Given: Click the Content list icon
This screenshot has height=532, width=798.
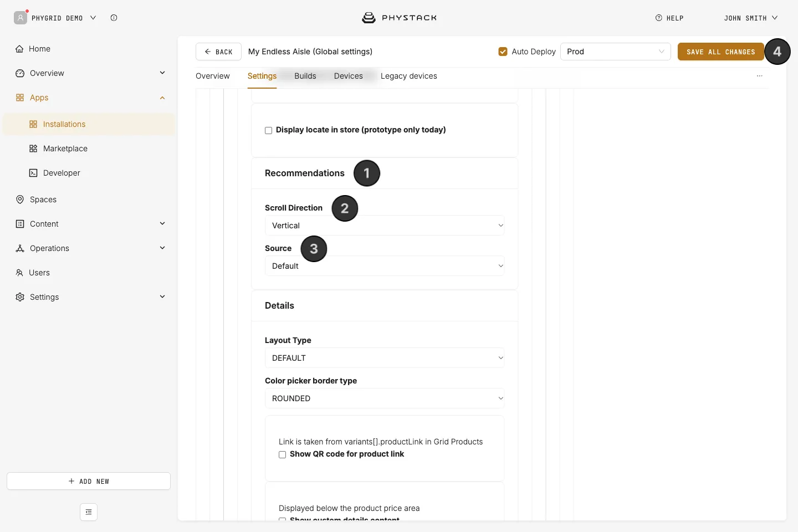Looking at the screenshot, I should click(20, 224).
